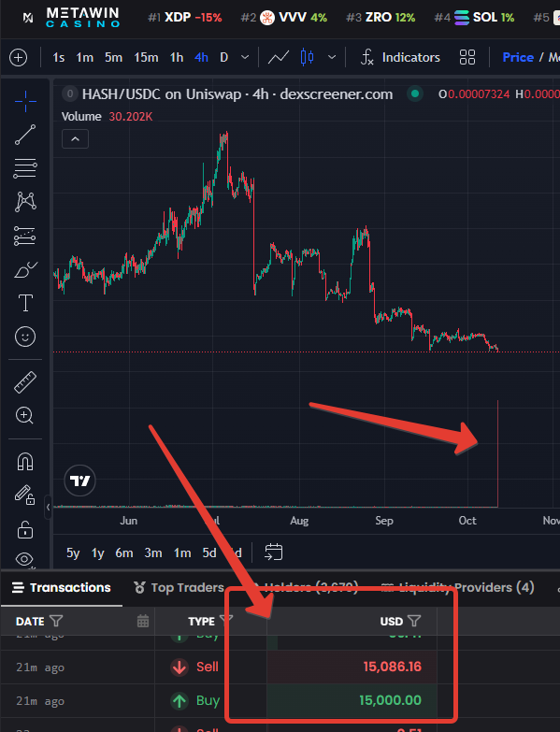The height and width of the screenshot is (732, 560).
Task: Set chart range to 1y
Action: (97, 553)
